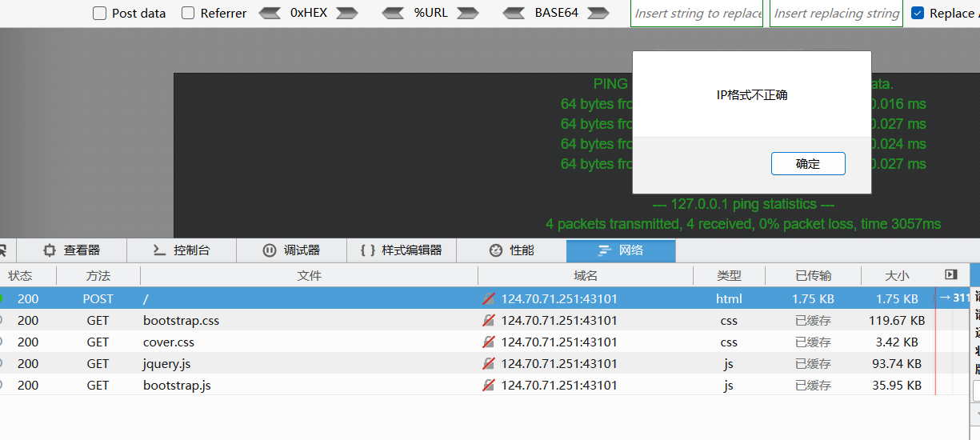Click the right arrow beside 0xHEX
The image size is (980, 440).
tap(346, 13)
